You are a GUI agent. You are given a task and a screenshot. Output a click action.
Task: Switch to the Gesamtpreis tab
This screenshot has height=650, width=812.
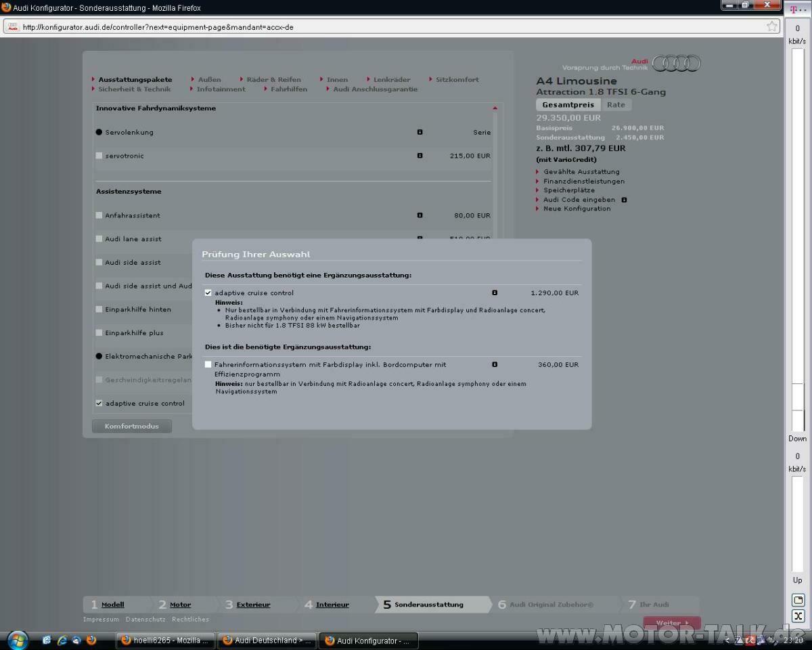(568, 105)
